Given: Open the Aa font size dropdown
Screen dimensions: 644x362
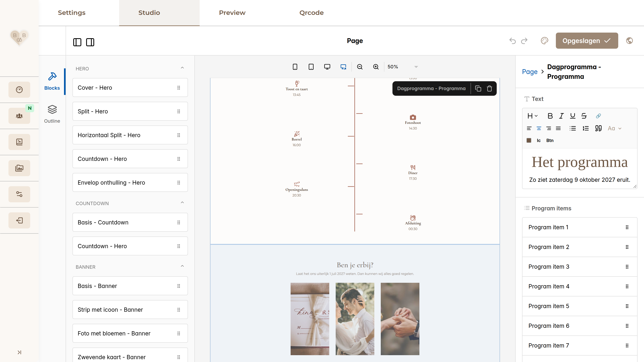Looking at the screenshot, I should coord(614,129).
